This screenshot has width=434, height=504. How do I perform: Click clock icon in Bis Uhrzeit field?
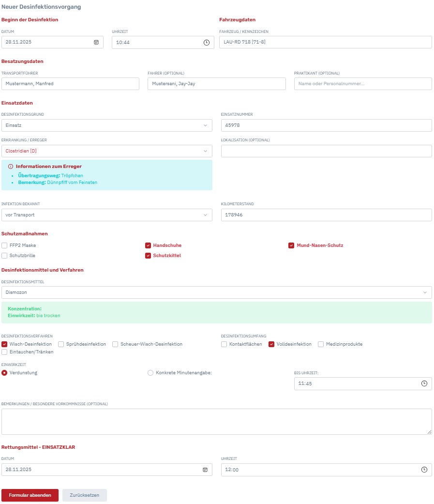click(424, 383)
